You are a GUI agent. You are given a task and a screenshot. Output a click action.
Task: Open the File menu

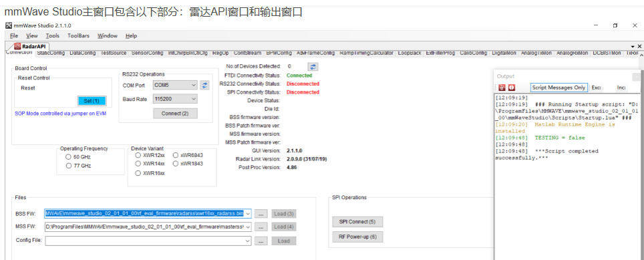14,35
